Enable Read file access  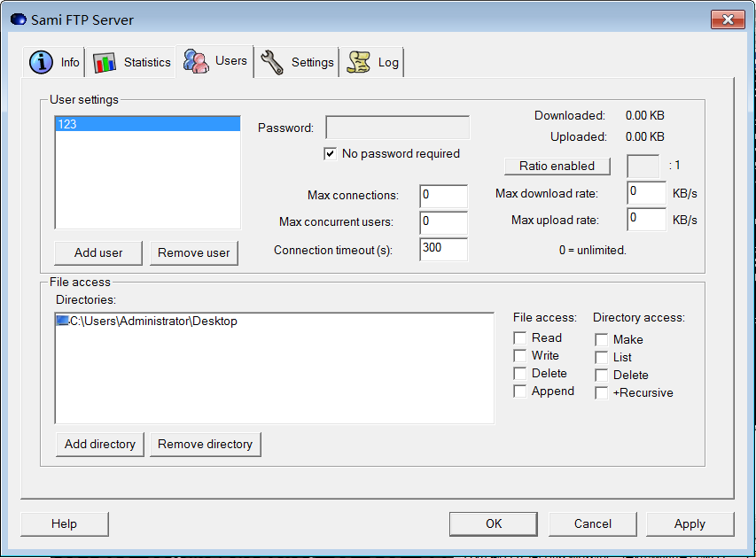[x=519, y=337]
